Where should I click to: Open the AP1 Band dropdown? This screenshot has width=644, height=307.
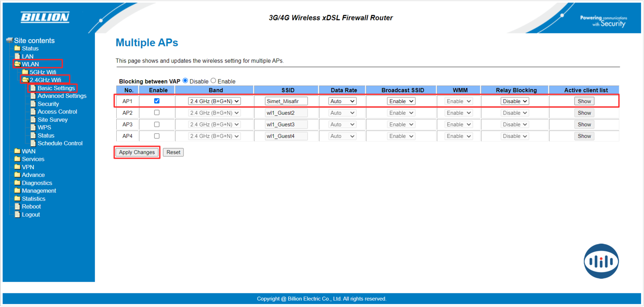click(x=214, y=102)
